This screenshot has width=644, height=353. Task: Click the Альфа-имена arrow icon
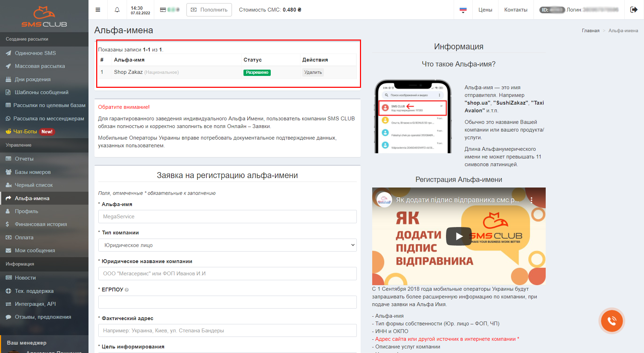(8, 198)
